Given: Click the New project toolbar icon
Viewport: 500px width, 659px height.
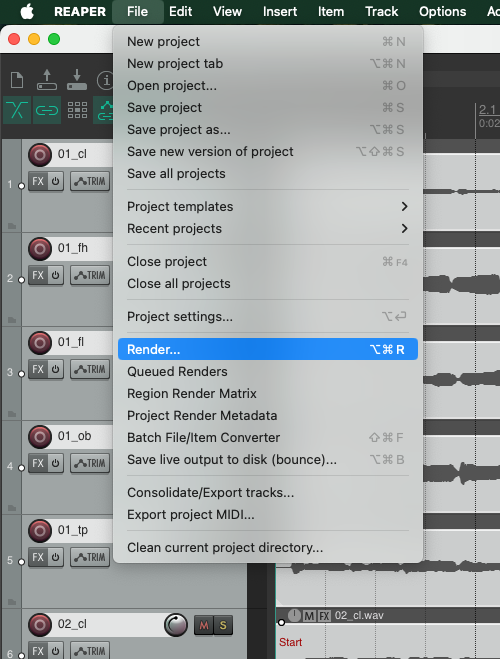Looking at the screenshot, I should click(x=17, y=80).
